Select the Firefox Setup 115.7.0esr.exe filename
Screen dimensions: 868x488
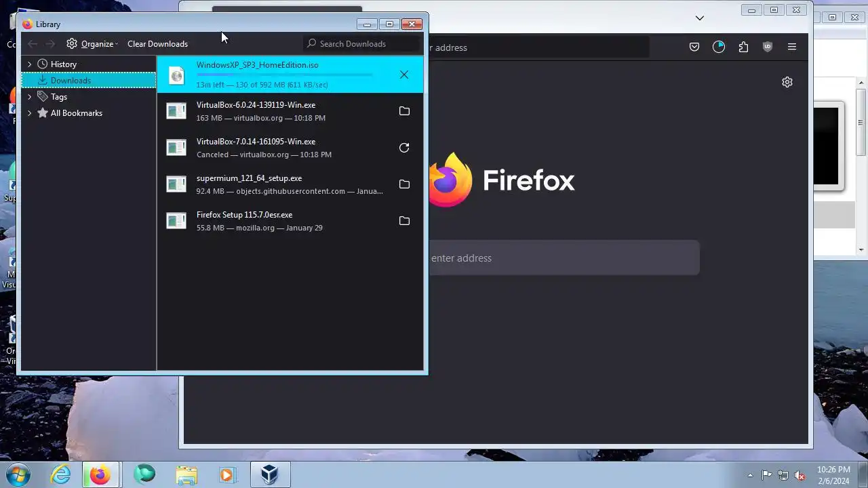pos(244,215)
